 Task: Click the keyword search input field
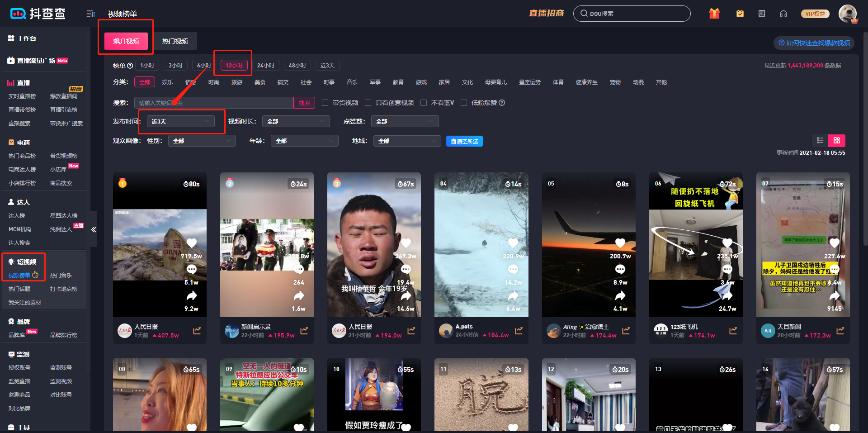click(x=214, y=103)
